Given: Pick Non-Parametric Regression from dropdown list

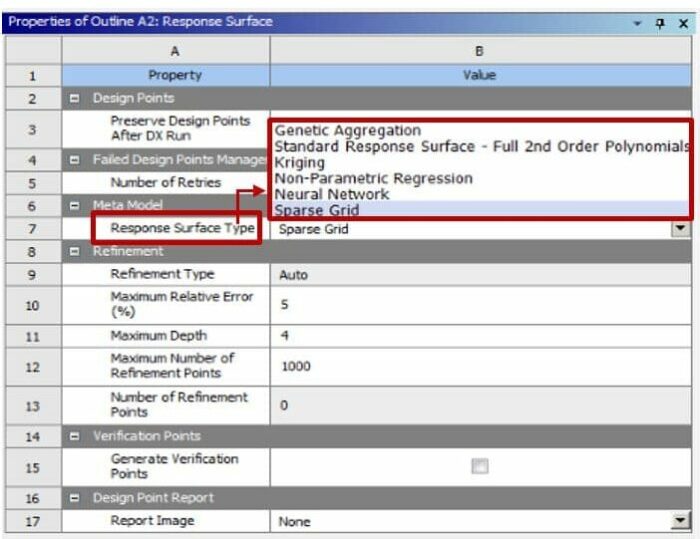Looking at the screenshot, I should 373,178.
